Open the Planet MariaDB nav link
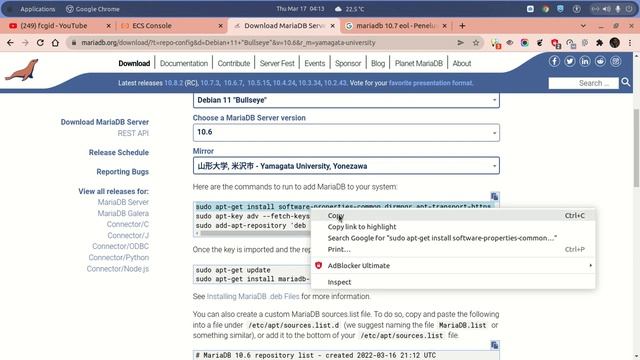640x360 pixels. [x=419, y=63]
